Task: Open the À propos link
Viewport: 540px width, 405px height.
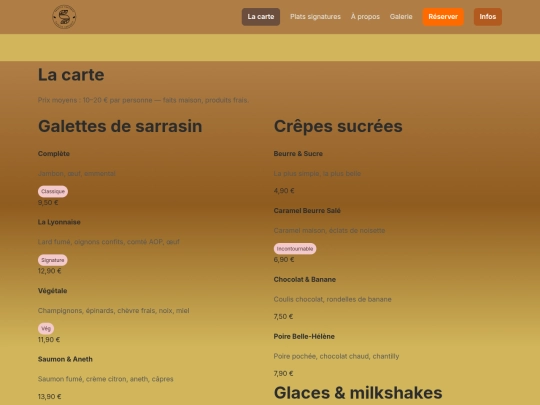Action: pyautogui.click(x=365, y=17)
